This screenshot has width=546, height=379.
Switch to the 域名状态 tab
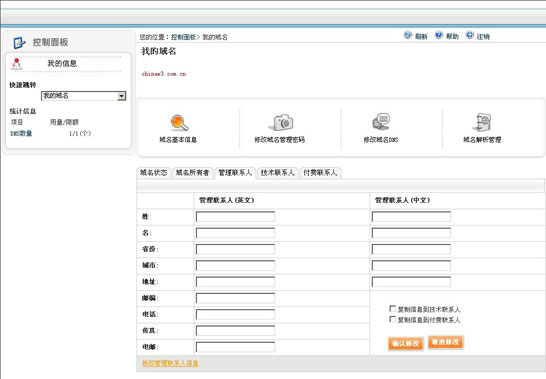tap(153, 173)
